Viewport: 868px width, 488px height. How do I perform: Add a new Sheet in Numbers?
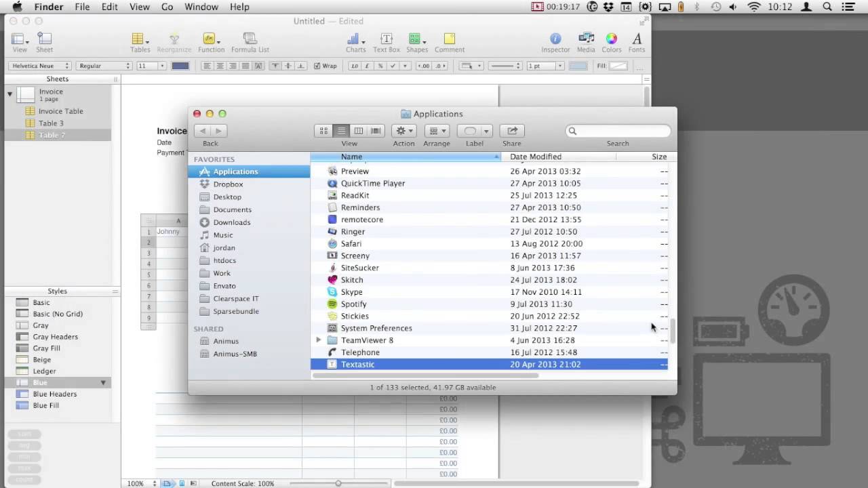45,43
